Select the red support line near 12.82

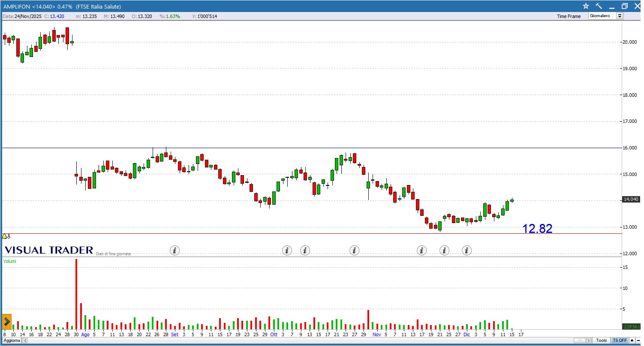257,233
